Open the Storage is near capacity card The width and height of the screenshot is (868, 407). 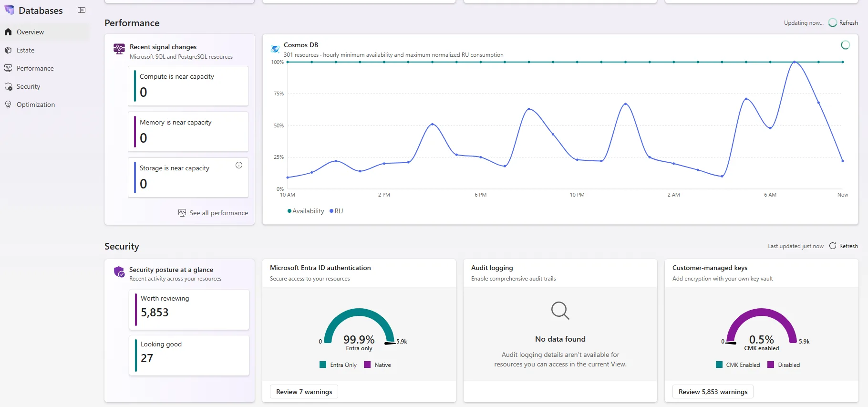pyautogui.click(x=188, y=177)
